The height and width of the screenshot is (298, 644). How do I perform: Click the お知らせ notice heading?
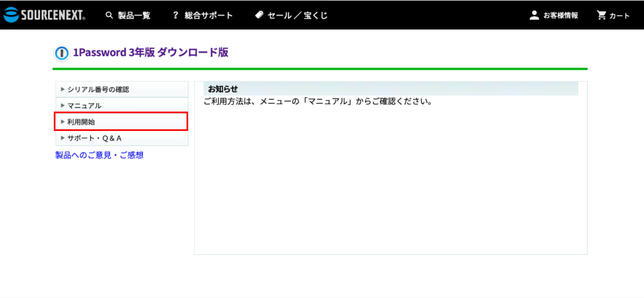click(x=223, y=89)
